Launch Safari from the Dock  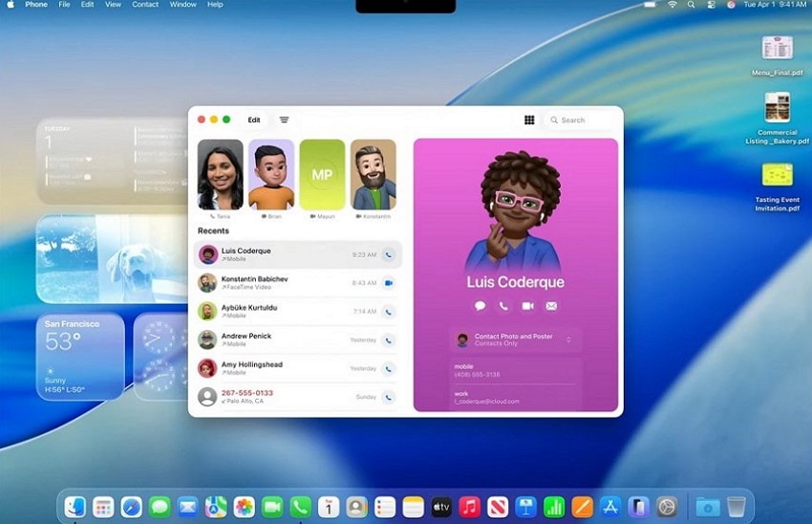click(132, 507)
